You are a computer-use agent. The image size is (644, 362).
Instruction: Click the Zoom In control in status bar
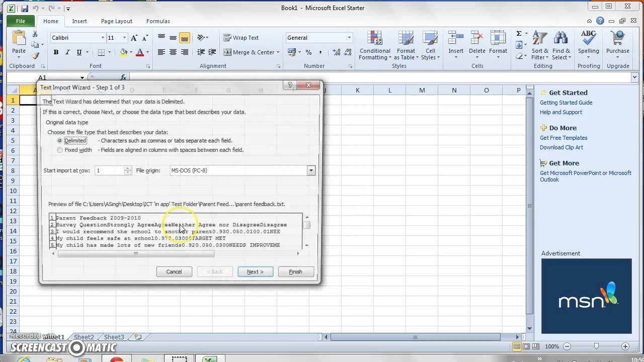pyautogui.click(x=626, y=346)
